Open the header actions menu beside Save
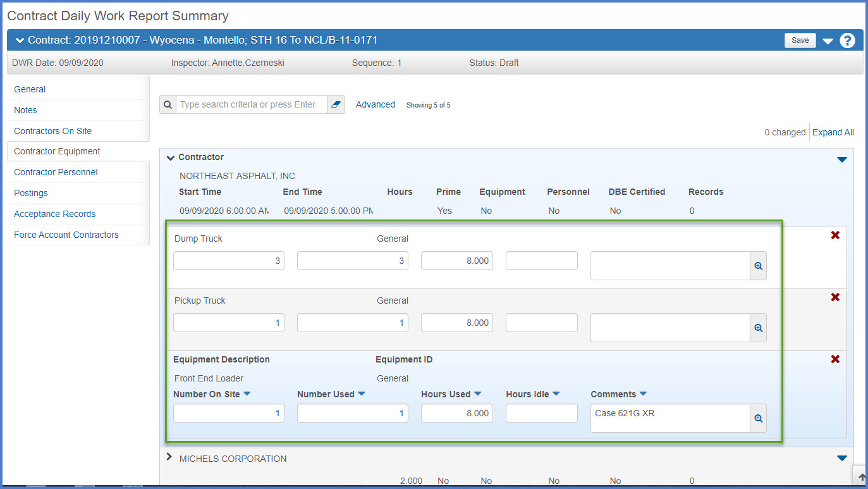Screen dimensions: 868x489 coord(828,41)
